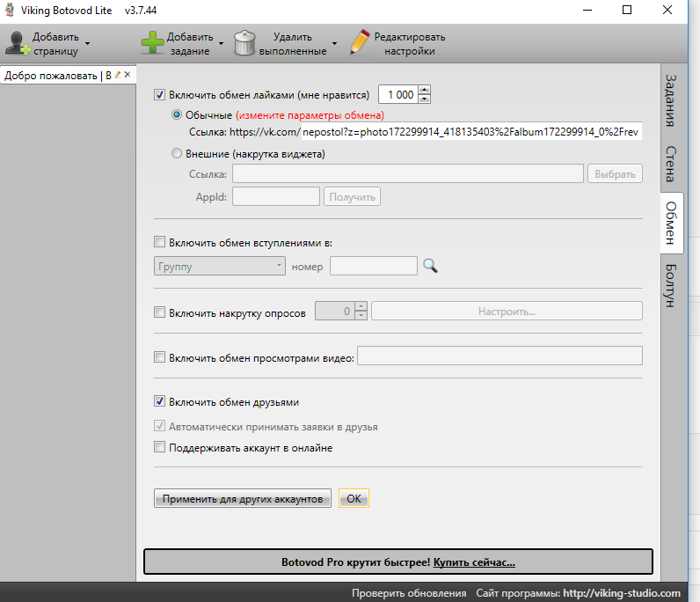The image size is (700, 602).
Task: Switch to the Обмен side tab
Action: coord(671,223)
